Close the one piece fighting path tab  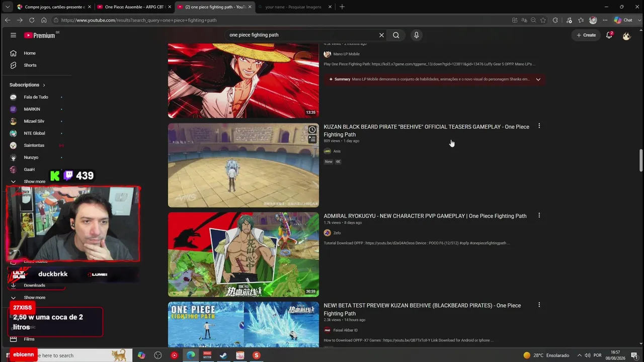point(250,7)
